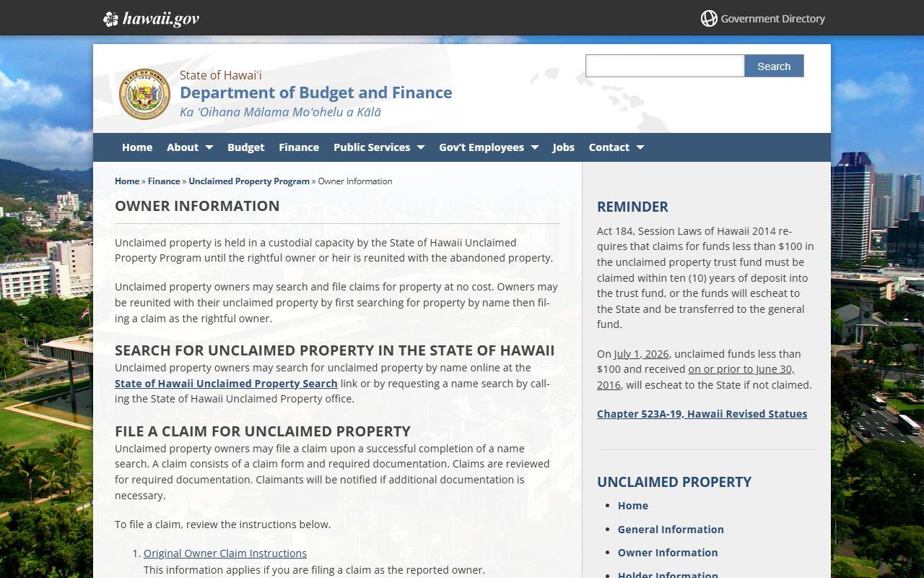Click the Finance breadcrumb link

click(164, 181)
